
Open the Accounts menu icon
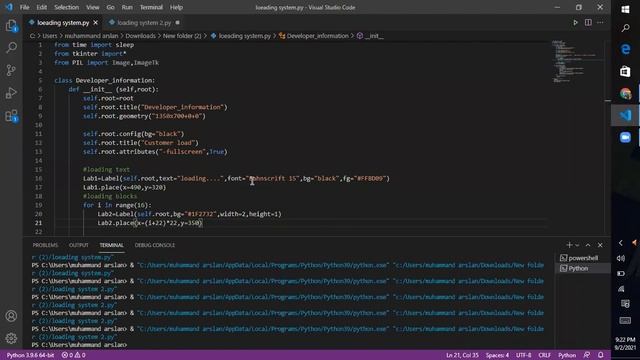[11, 316]
